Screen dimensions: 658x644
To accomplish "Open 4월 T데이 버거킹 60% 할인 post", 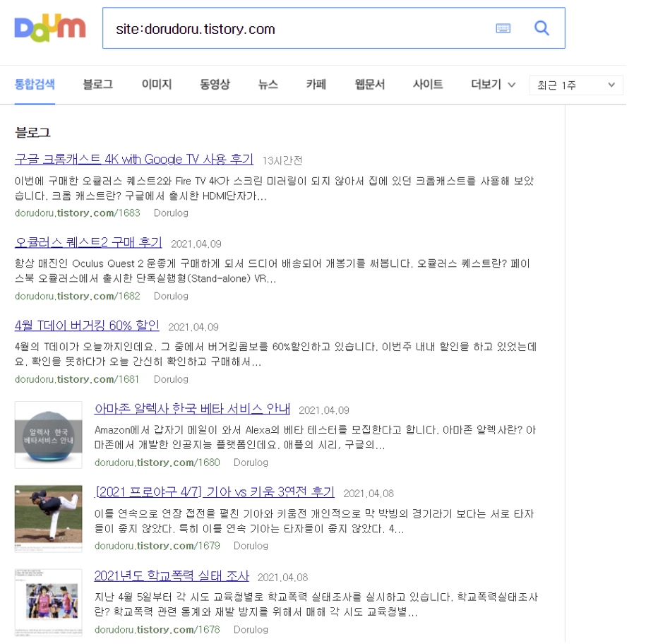I will [87, 326].
